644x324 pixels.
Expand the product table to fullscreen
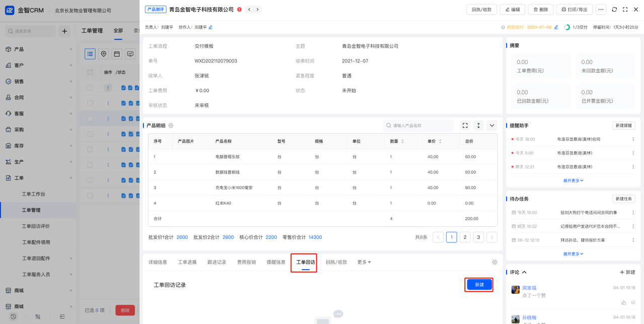465,125
